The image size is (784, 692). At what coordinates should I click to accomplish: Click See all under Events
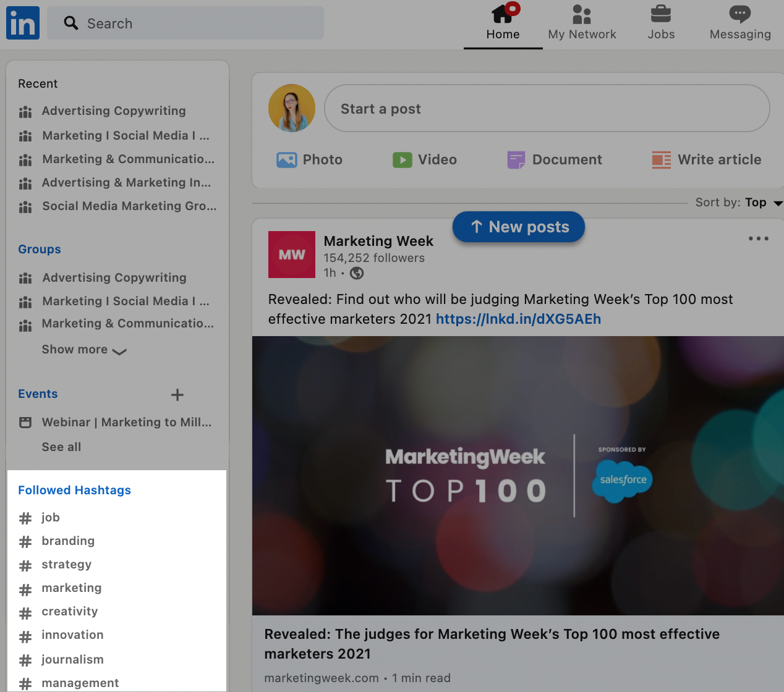point(61,447)
